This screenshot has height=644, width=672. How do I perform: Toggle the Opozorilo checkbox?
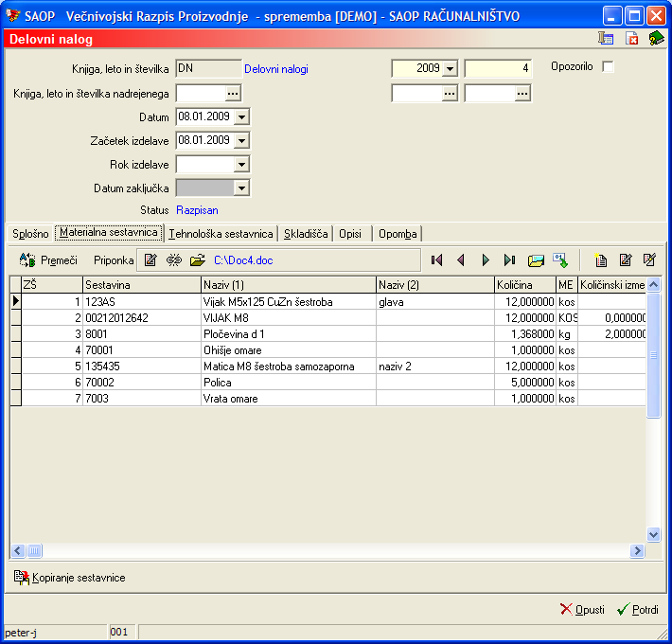pos(608,67)
